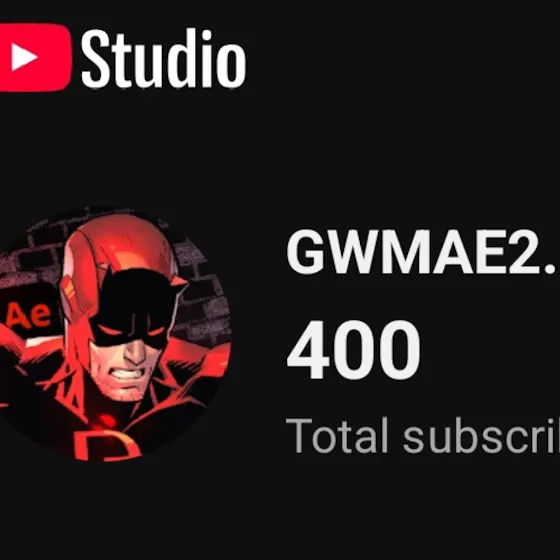Viewport: 560px width, 560px height.
Task: Click the Studio wordmark text
Action: click(x=164, y=58)
